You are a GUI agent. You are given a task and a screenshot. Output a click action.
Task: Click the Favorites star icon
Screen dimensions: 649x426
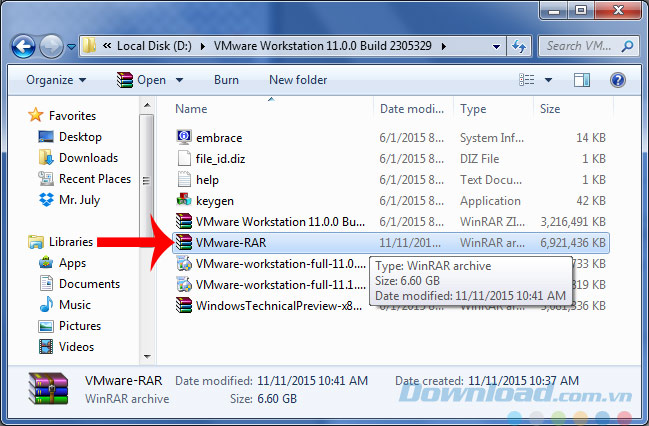click(x=36, y=115)
